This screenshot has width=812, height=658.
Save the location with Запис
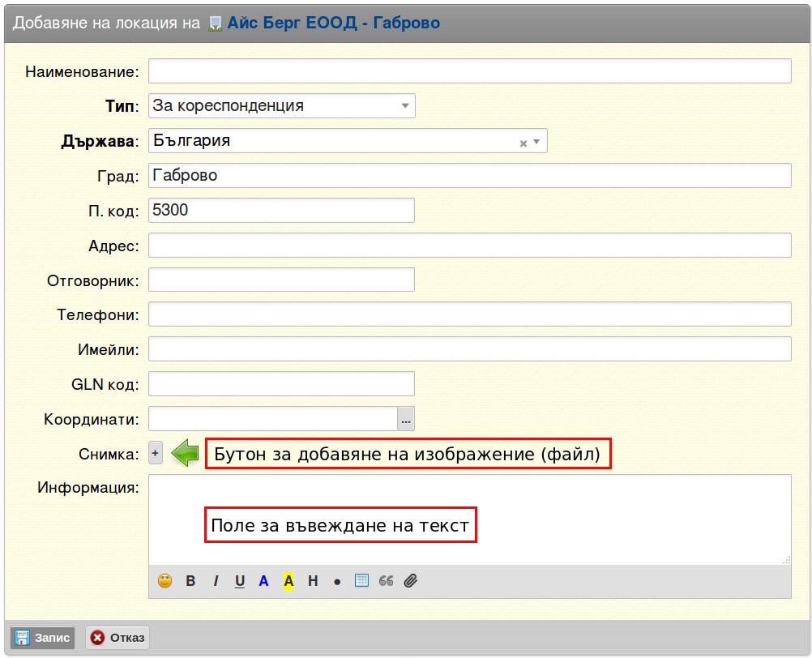tap(42, 637)
